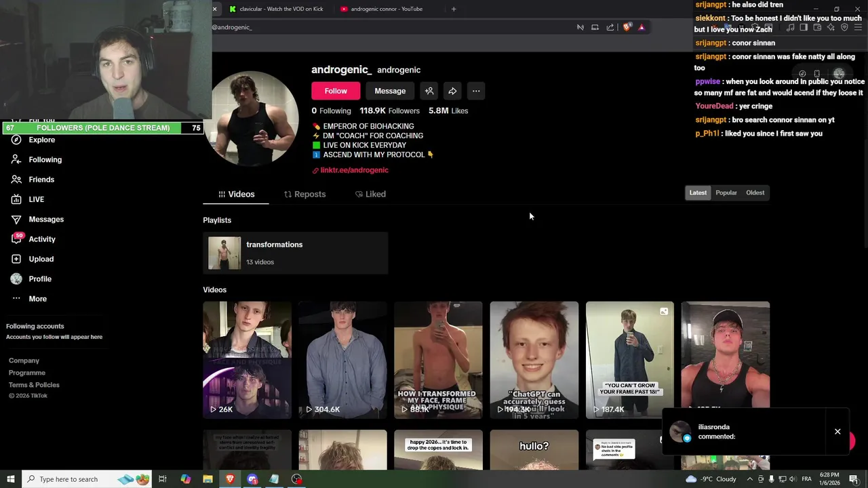Open the weather widget showing -9°C Cloudy

pyautogui.click(x=711, y=479)
